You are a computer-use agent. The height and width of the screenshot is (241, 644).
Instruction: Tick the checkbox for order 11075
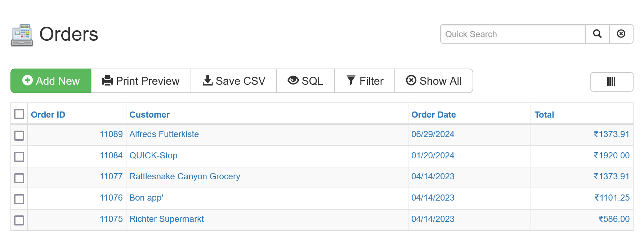point(19,220)
